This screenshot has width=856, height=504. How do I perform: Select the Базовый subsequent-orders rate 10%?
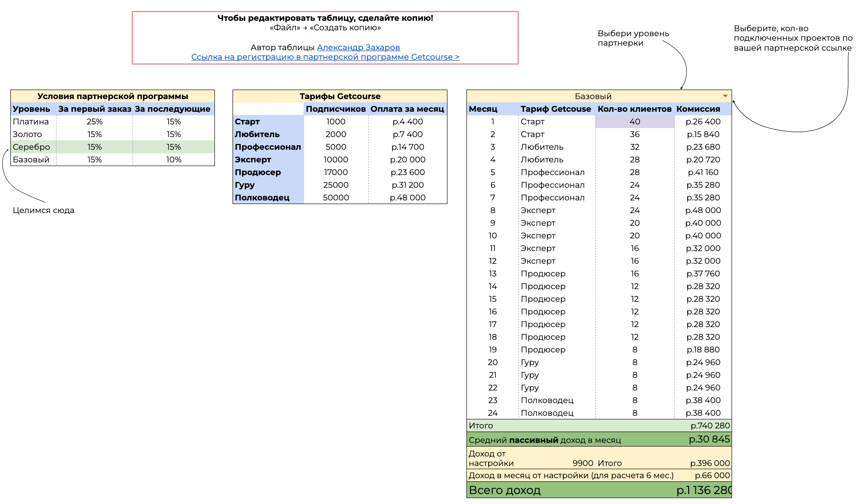(x=174, y=160)
